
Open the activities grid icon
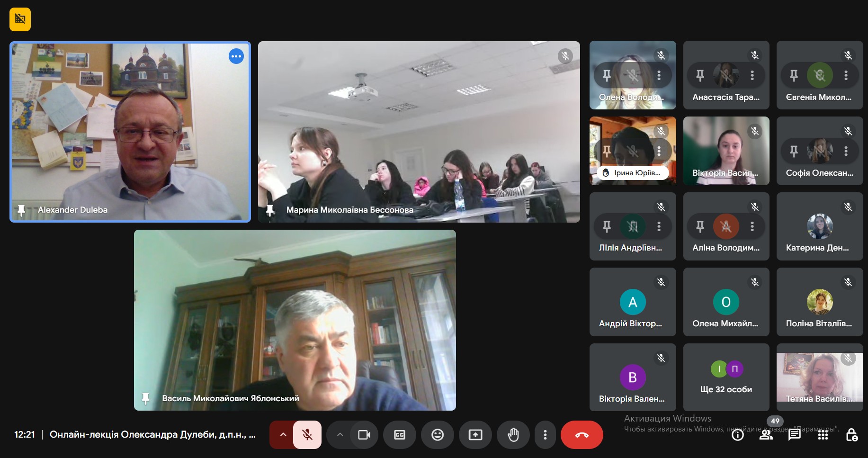(x=823, y=435)
